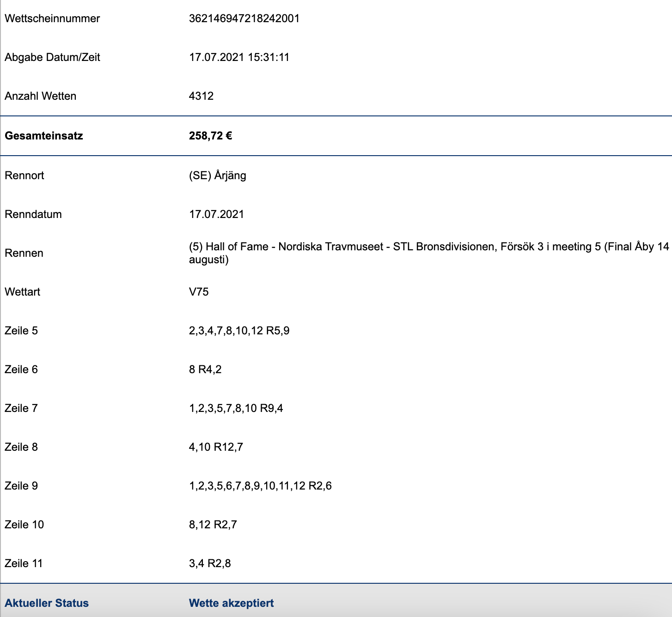
Task: Click selection 1,2,3,5,7,8,10 R9,4
Action: [x=236, y=408]
